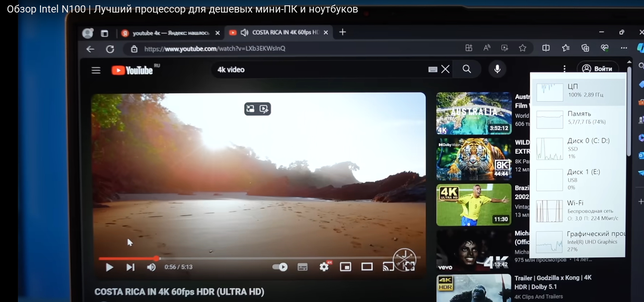Open Edge Settings and more menu
644x302 pixels.
(x=624, y=48)
